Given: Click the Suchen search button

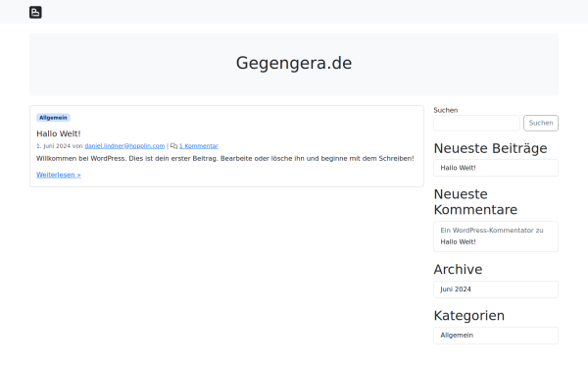Looking at the screenshot, I should tap(541, 124).
